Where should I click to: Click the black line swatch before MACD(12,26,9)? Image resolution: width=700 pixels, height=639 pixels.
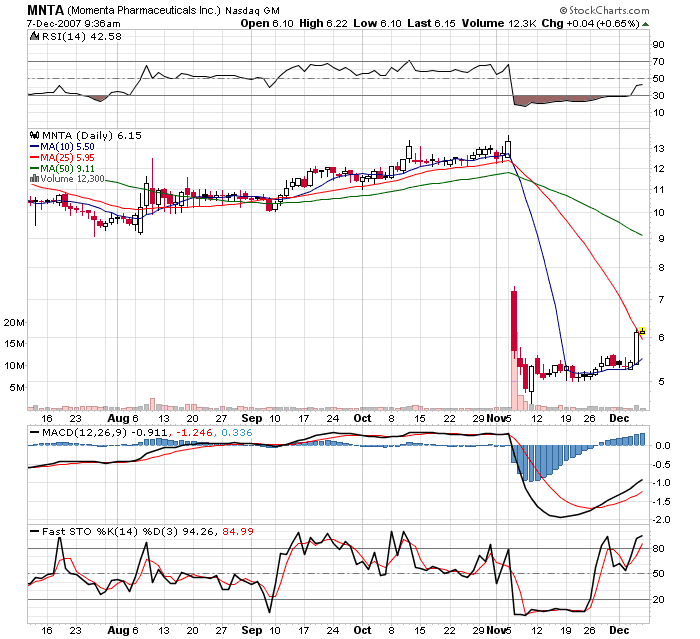point(34,432)
